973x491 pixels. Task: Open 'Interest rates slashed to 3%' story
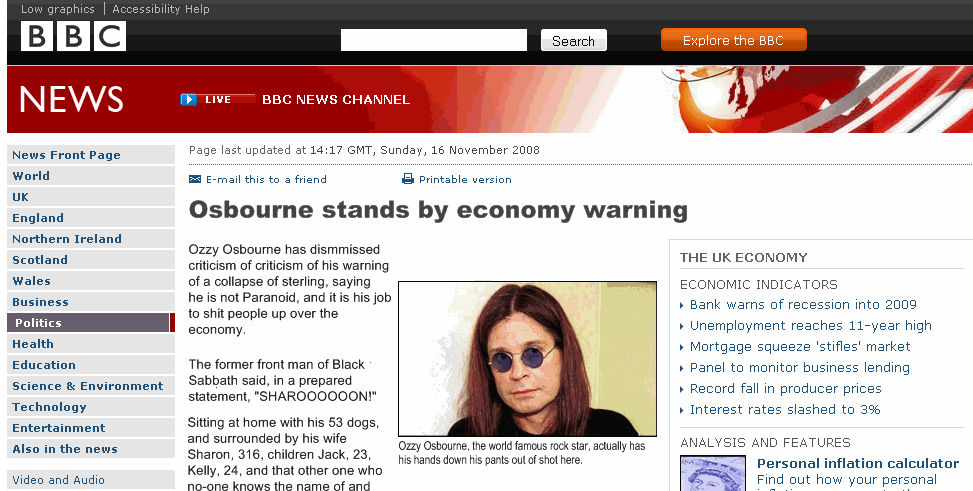click(x=785, y=410)
